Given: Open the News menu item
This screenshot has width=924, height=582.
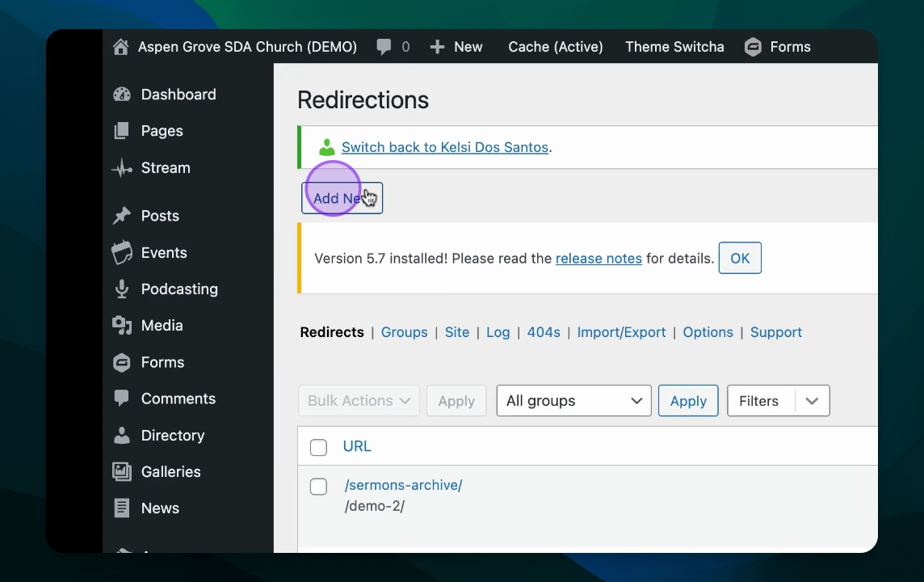Looking at the screenshot, I should coord(160,508).
